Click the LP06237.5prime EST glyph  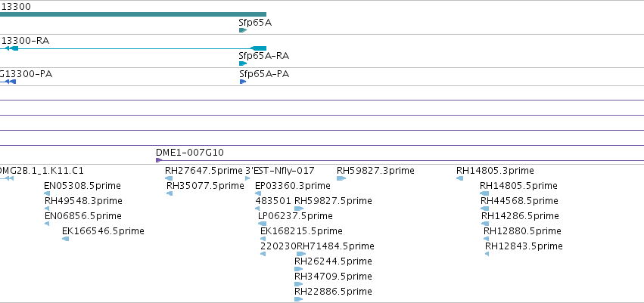pyautogui.click(x=262, y=224)
